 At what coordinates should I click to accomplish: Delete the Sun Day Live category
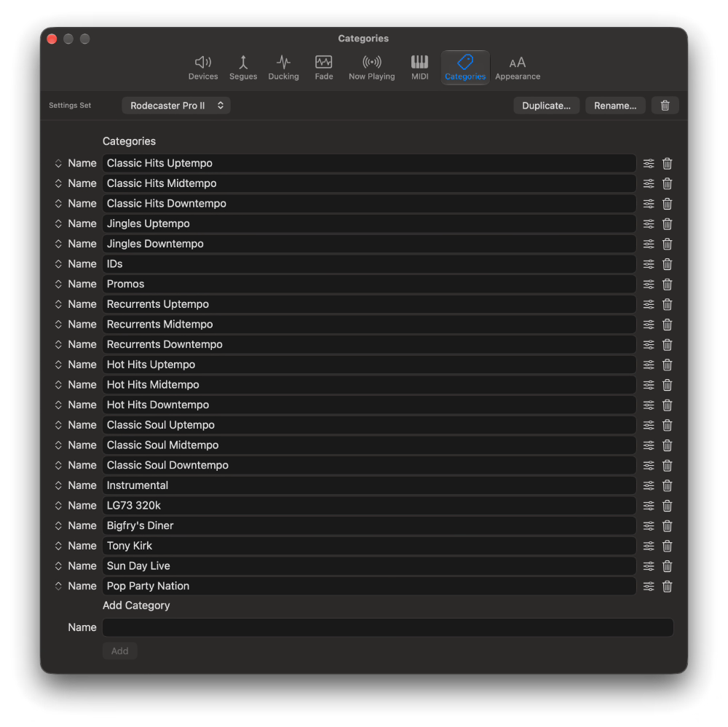667,566
